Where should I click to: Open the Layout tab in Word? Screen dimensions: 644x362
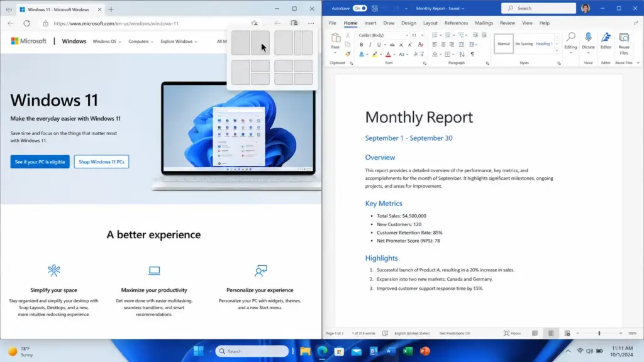pos(430,23)
